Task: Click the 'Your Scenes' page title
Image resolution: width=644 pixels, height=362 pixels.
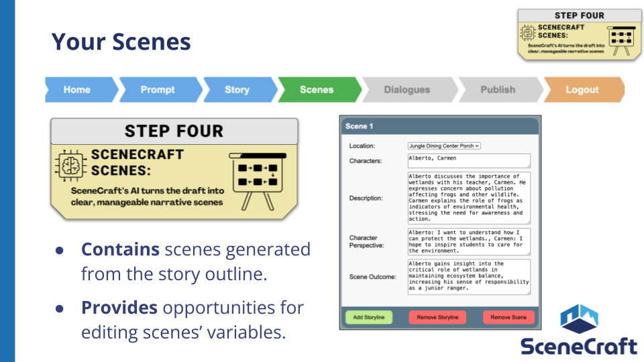Action: click(121, 42)
